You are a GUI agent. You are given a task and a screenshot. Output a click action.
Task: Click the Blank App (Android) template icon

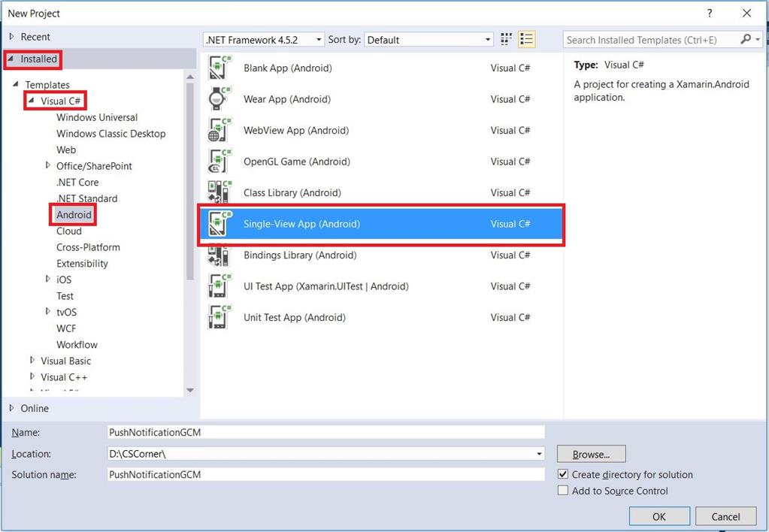tap(219, 68)
